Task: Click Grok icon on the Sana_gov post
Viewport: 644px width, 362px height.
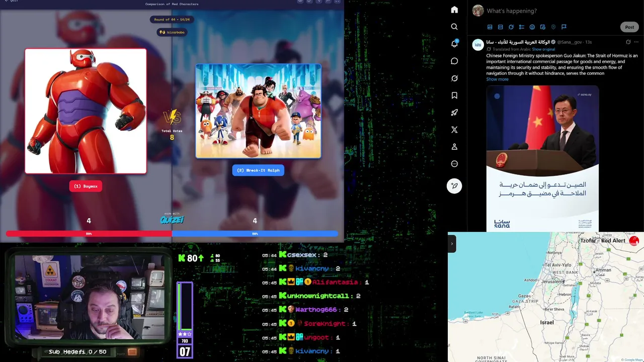Action: [x=628, y=42]
